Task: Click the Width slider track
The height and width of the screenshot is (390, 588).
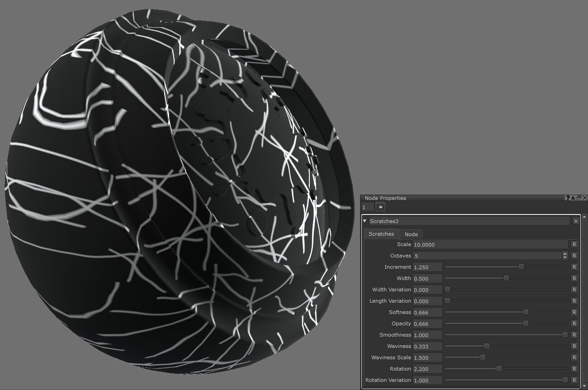Action: click(x=475, y=278)
